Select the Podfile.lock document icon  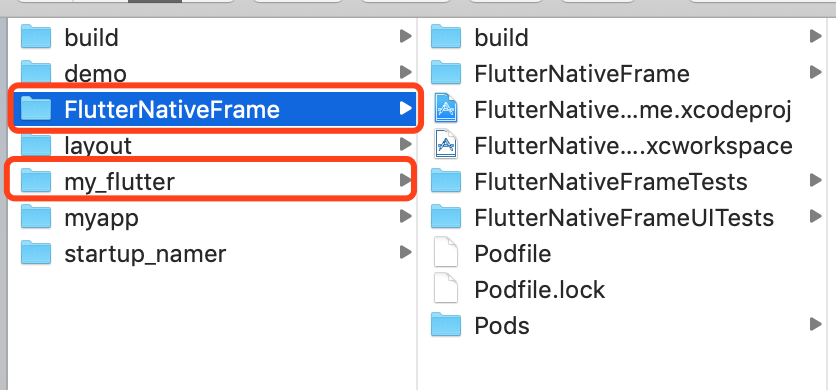click(x=446, y=289)
